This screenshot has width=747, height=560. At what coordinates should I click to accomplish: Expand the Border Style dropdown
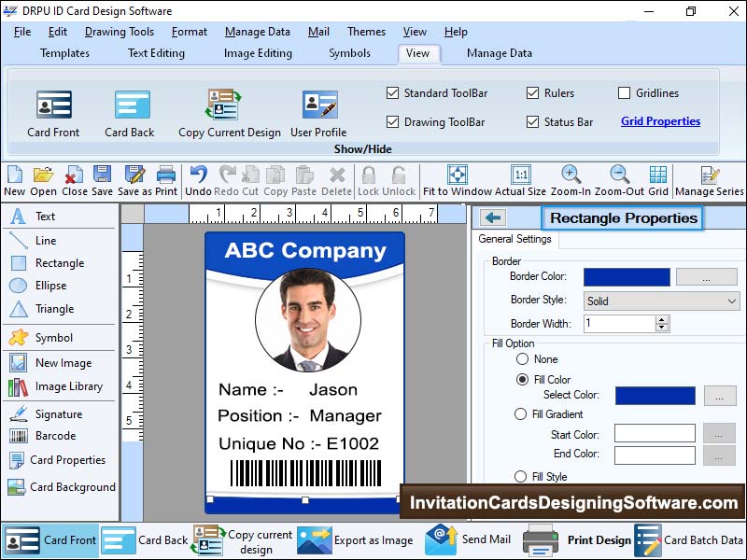tap(731, 301)
